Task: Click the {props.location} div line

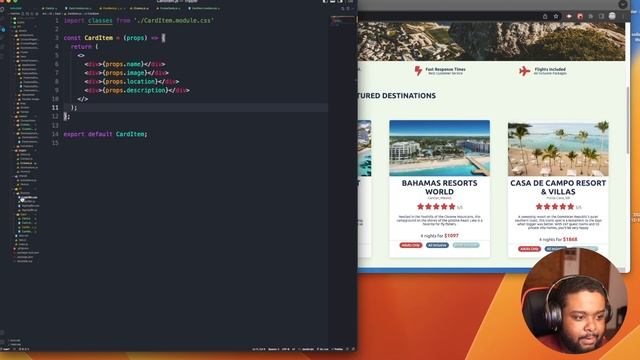Action: [x=131, y=82]
